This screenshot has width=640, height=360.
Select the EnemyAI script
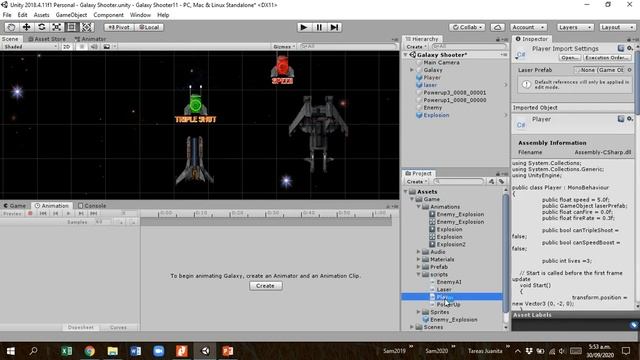click(x=449, y=282)
